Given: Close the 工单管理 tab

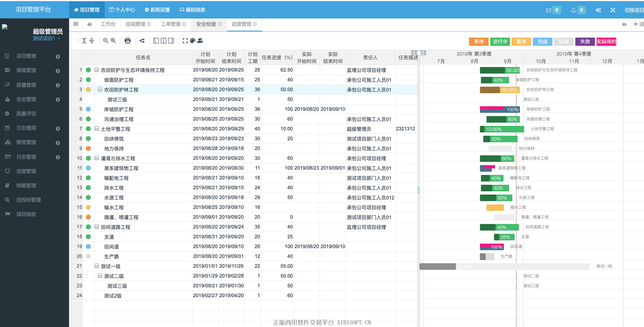Looking at the screenshot, I should click(184, 24).
